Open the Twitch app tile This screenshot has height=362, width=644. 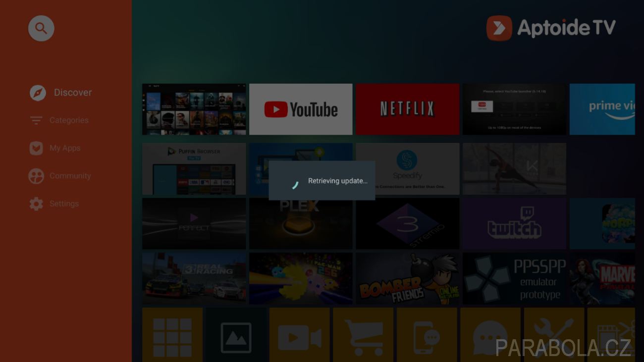point(514,224)
